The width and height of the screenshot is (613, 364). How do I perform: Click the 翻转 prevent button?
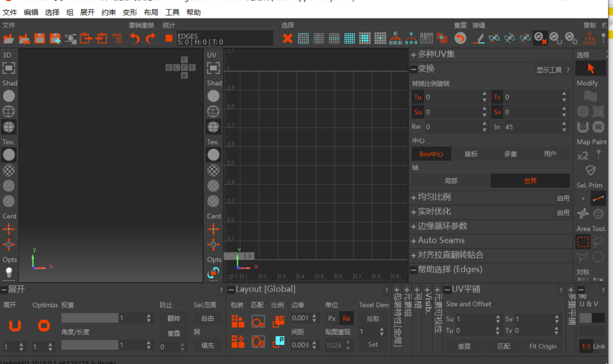coord(174,318)
